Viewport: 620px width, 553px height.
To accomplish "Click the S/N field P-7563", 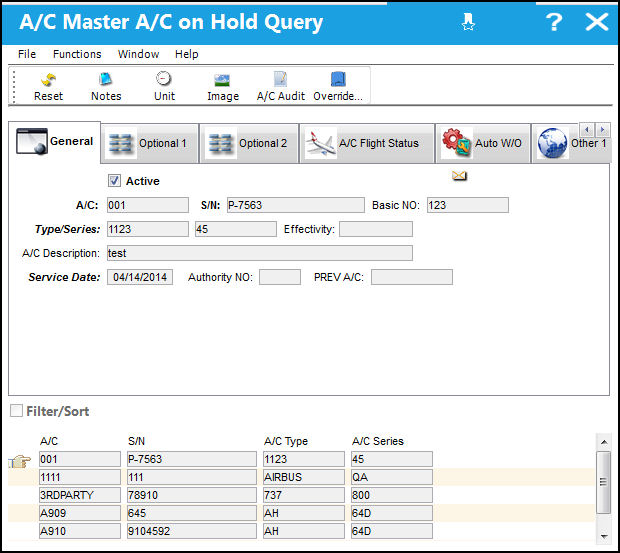I will [x=296, y=206].
